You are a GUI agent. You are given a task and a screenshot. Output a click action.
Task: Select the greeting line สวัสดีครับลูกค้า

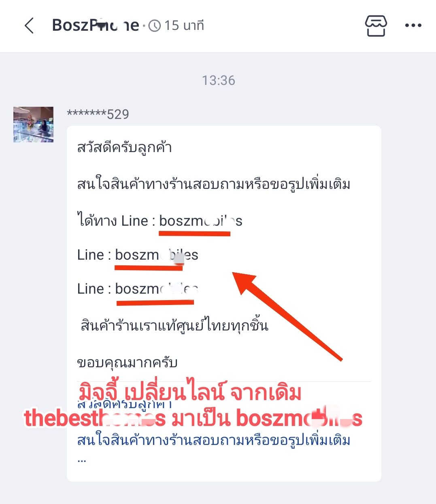click(125, 147)
